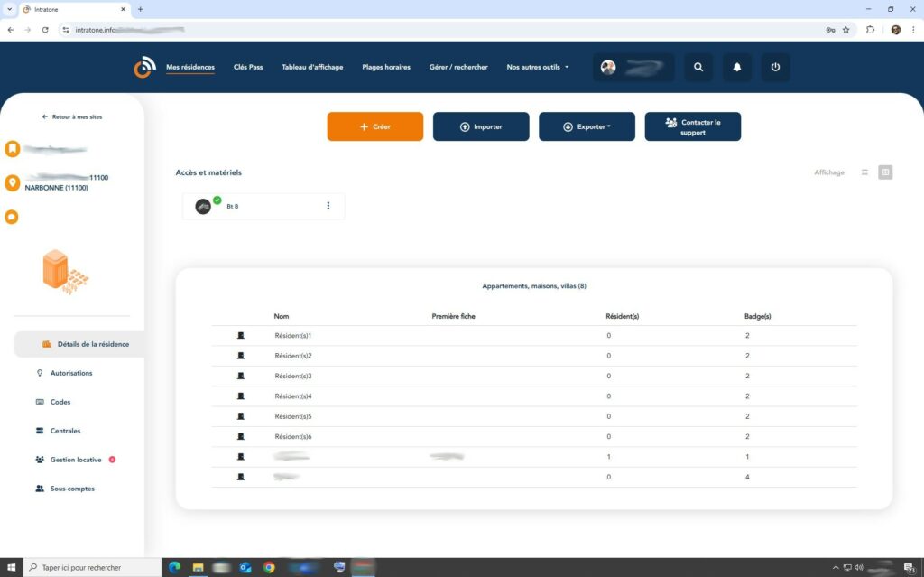Screen dimensions: 924x577
Task: Switch to list view display icon
Action: click(864, 172)
